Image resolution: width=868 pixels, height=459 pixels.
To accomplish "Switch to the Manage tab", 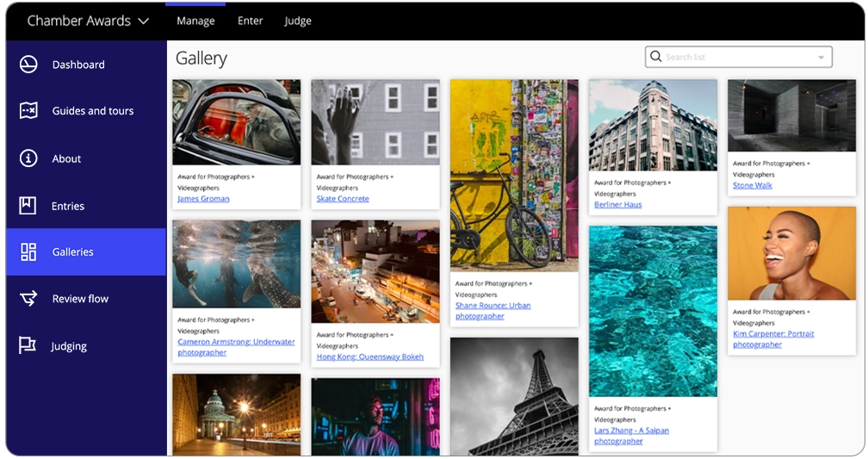I will coord(195,21).
